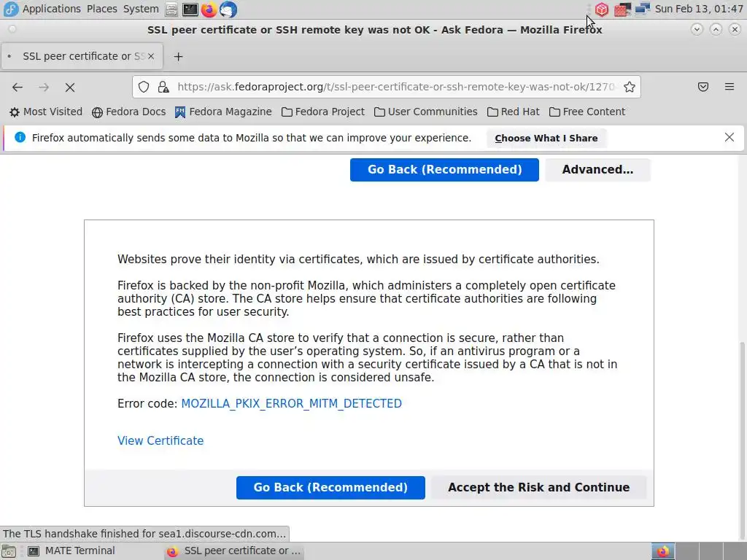Click Choose What I Share button

pos(546,138)
